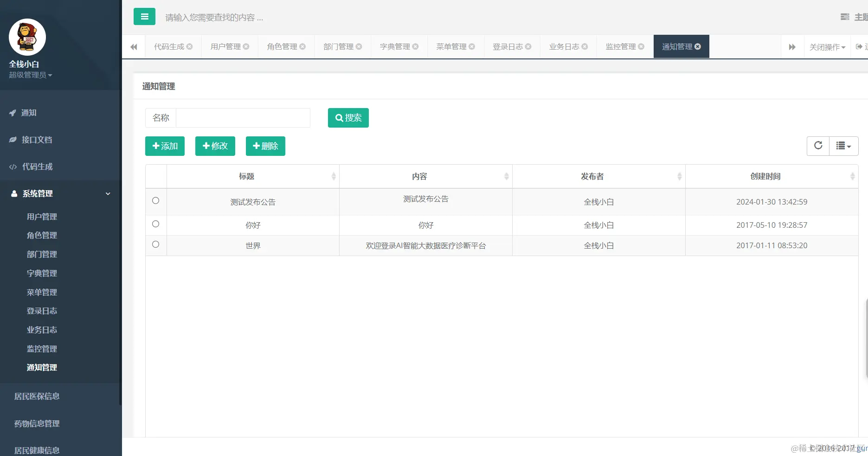Screen dimensions: 868x456
Task: Switch to the 字典管理 tab
Action: point(399,46)
